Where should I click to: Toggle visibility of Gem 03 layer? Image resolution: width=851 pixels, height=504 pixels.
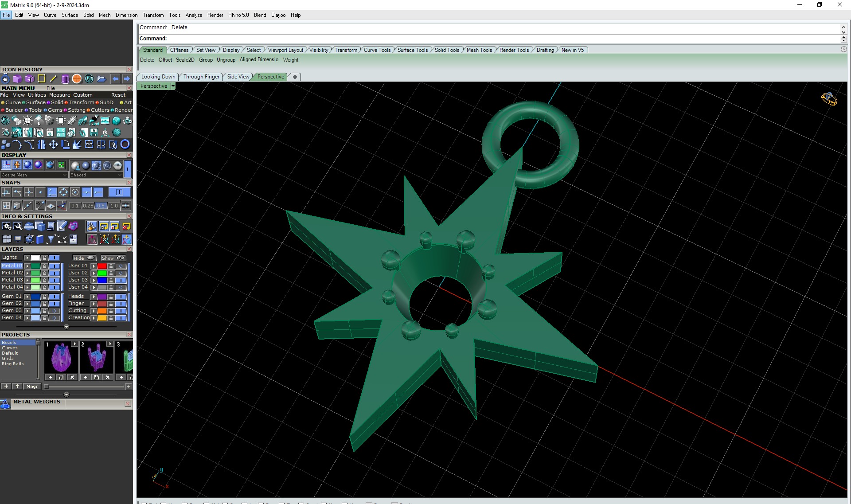tap(55, 311)
